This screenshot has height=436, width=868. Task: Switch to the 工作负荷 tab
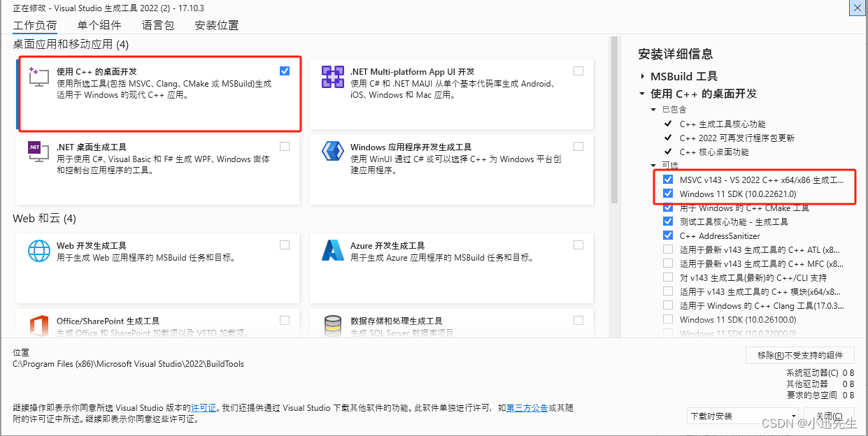click(35, 25)
